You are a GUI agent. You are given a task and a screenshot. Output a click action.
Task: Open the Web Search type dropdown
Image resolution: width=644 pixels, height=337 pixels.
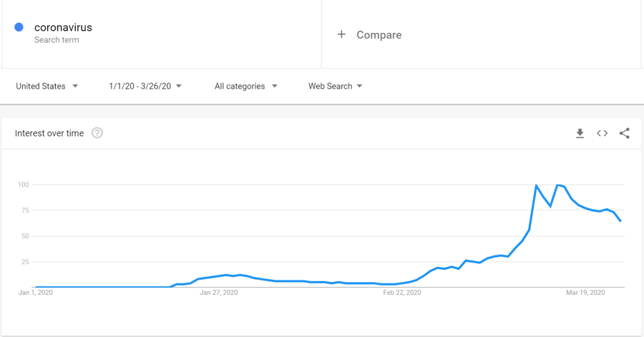(335, 86)
